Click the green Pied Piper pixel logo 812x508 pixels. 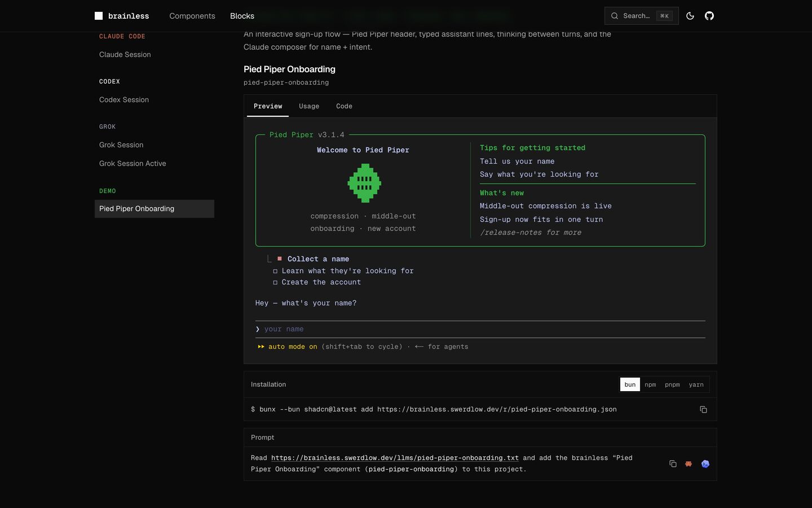coord(364,183)
